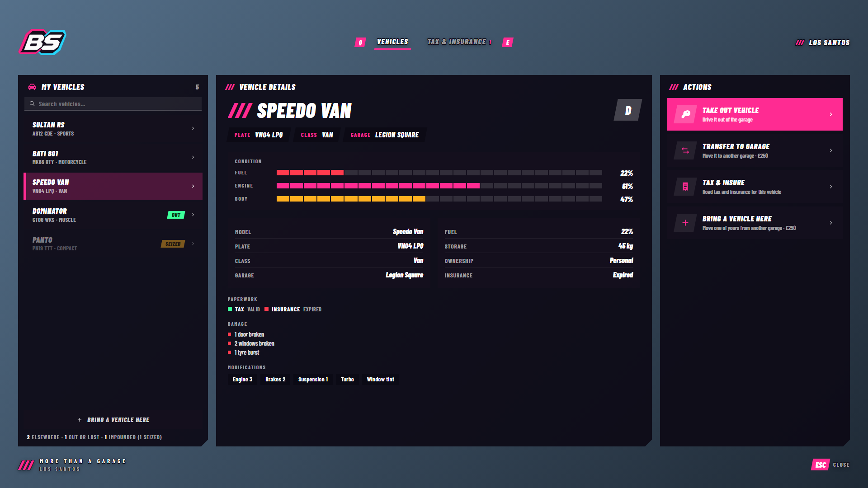This screenshot has height=488, width=868.
Task: Click the fuel condition bar
Action: 439,173
